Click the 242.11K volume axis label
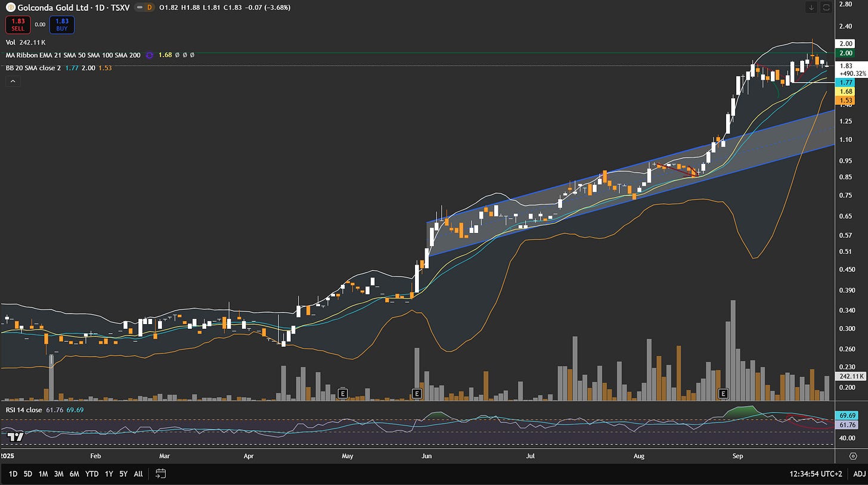This screenshot has height=485, width=868. click(851, 377)
